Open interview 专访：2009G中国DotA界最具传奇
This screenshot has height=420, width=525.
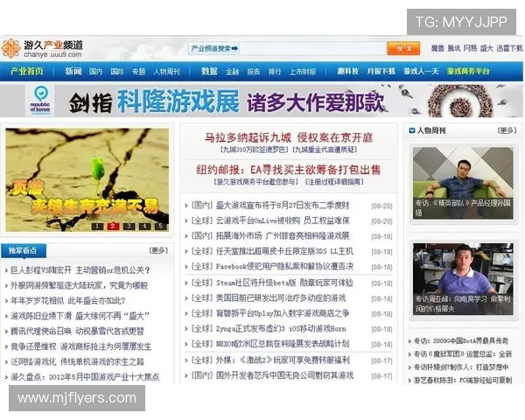[461, 341]
